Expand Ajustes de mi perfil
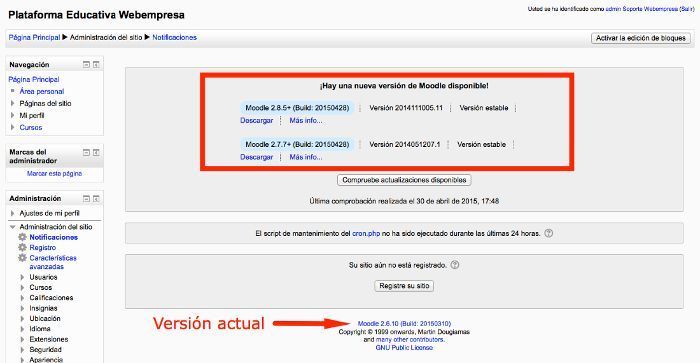The width and height of the screenshot is (700, 363). (x=12, y=213)
